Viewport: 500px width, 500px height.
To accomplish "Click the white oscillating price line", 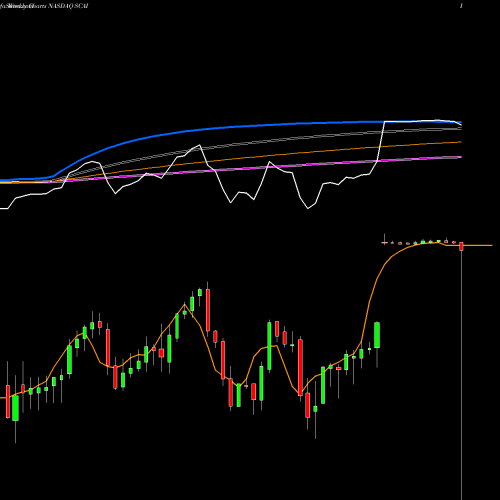I will click(231, 201).
